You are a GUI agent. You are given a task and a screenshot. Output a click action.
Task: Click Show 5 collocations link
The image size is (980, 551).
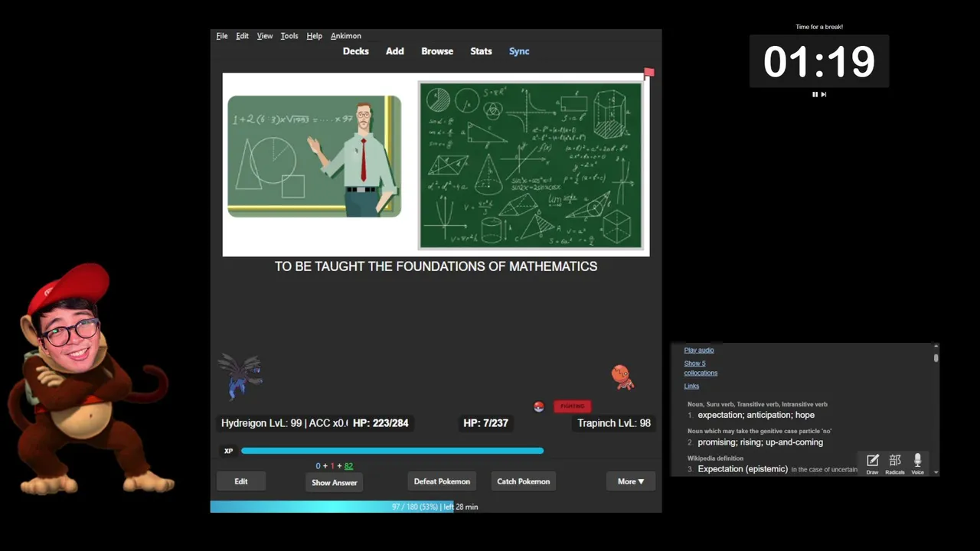701,368
